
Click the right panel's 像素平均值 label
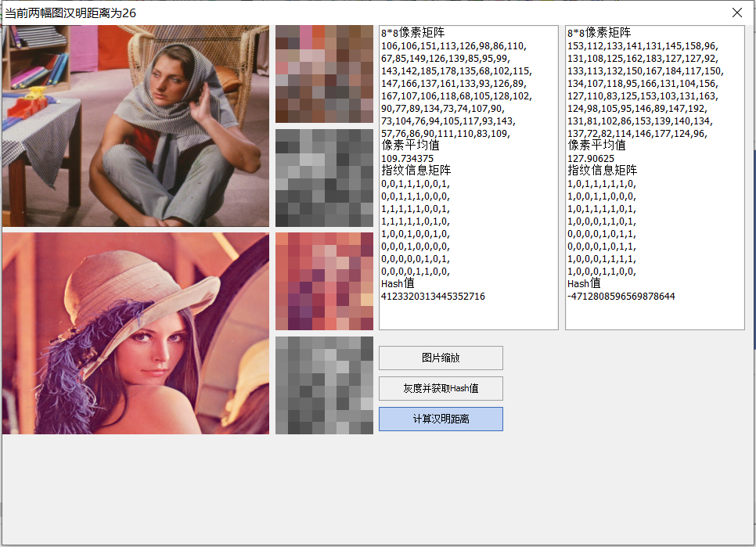(x=596, y=145)
